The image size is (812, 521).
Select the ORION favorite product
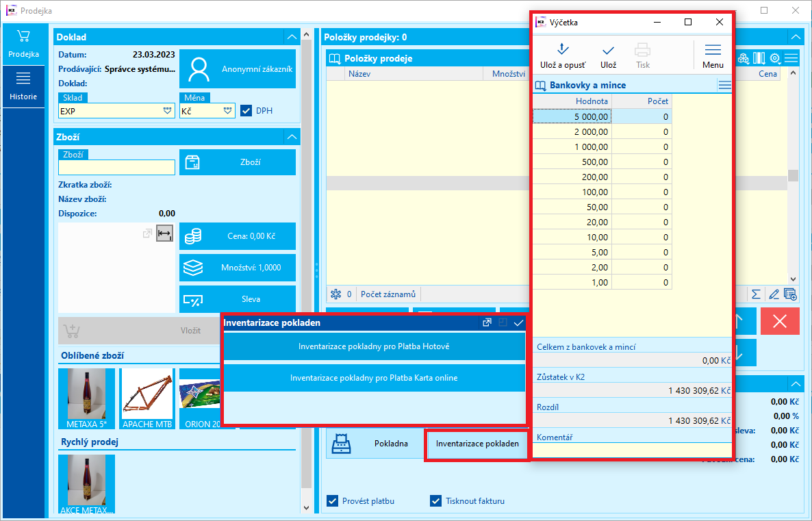tap(200, 398)
